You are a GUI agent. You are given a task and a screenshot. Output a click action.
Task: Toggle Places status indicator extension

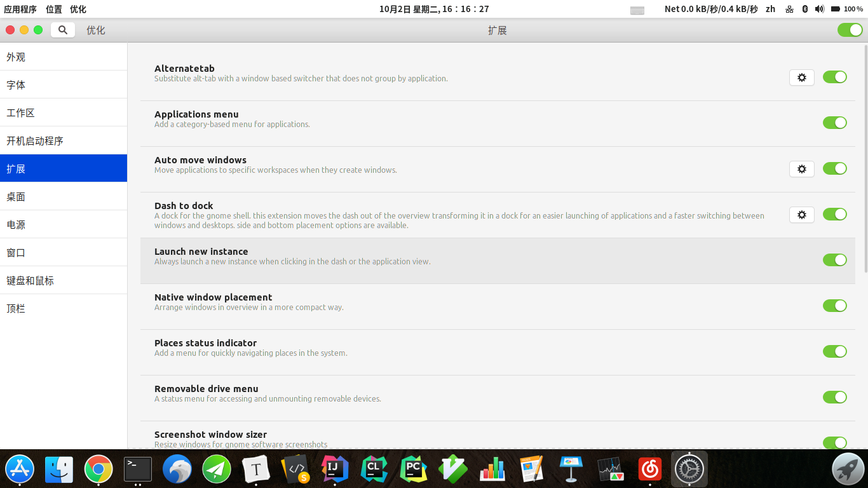click(835, 351)
